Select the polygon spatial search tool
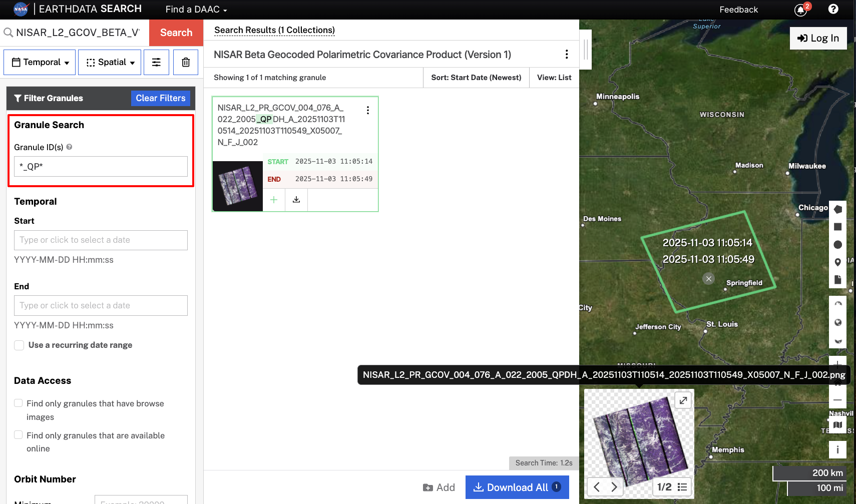 tap(837, 209)
